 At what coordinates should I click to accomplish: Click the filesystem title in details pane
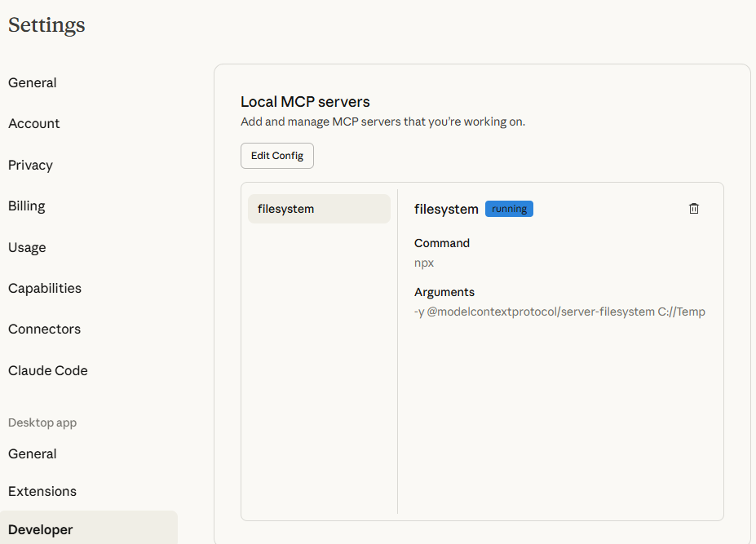pos(446,209)
